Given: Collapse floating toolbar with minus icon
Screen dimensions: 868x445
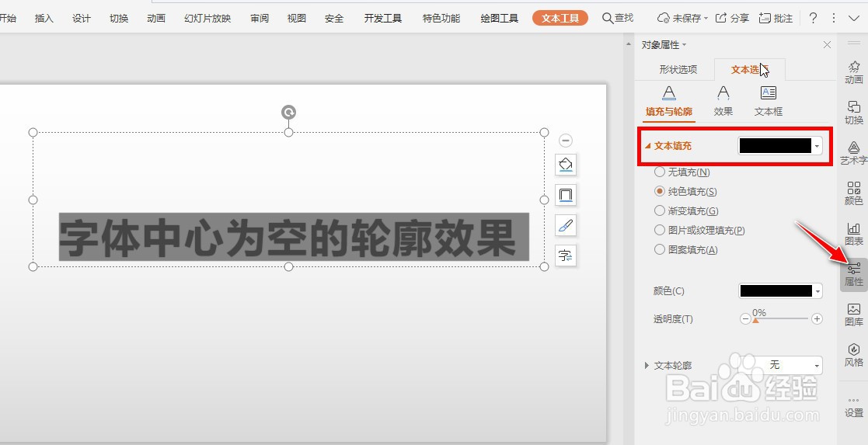Looking at the screenshot, I should point(565,141).
